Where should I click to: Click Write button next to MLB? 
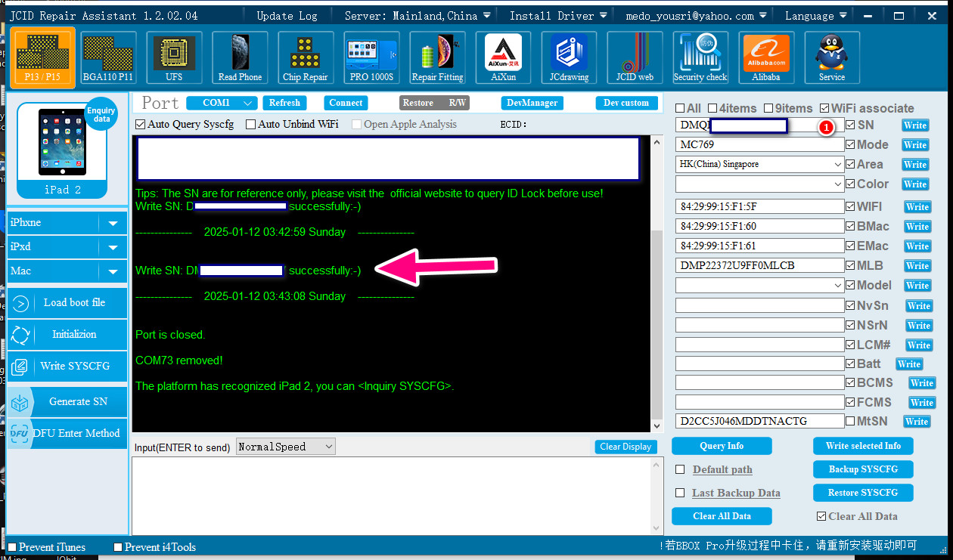(x=917, y=266)
